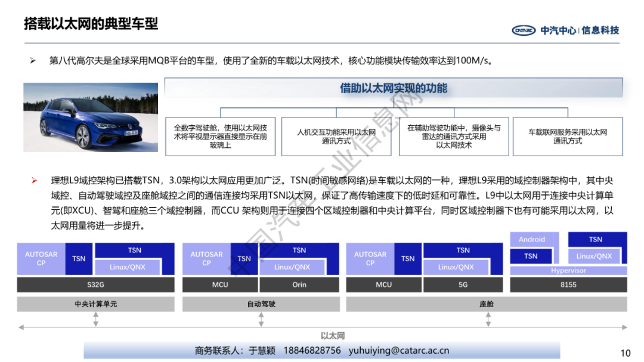644x362 pixels.
Task: Click the 信息科技 brand text
Action: (x=600, y=30)
